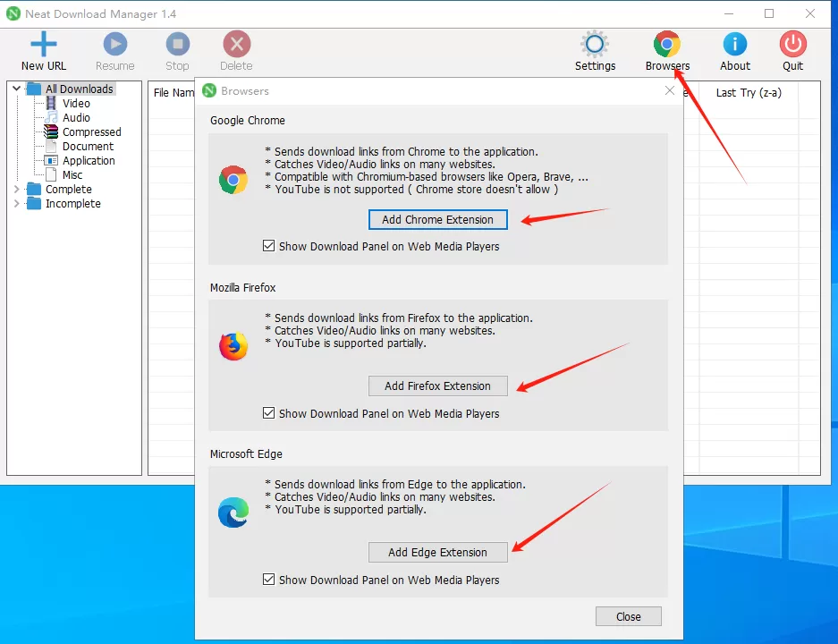Expand the Complete folder tree node
Image resolution: width=838 pixels, height=644 pixels.
tap(16, 190)
